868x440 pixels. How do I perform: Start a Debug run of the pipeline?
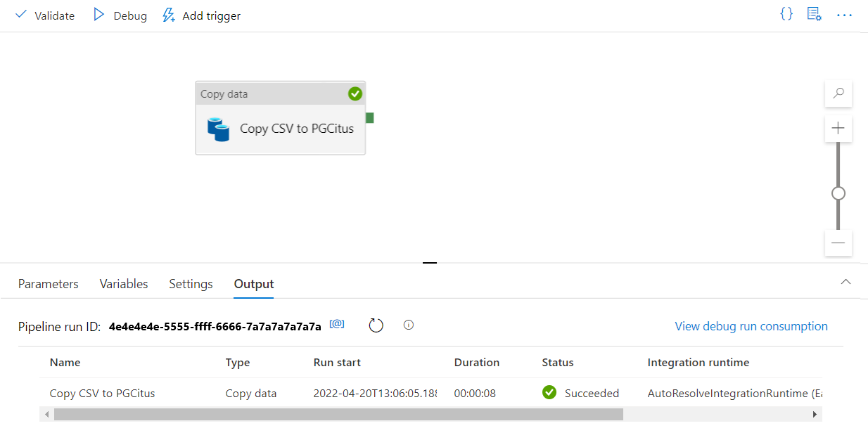click(118, 15)
